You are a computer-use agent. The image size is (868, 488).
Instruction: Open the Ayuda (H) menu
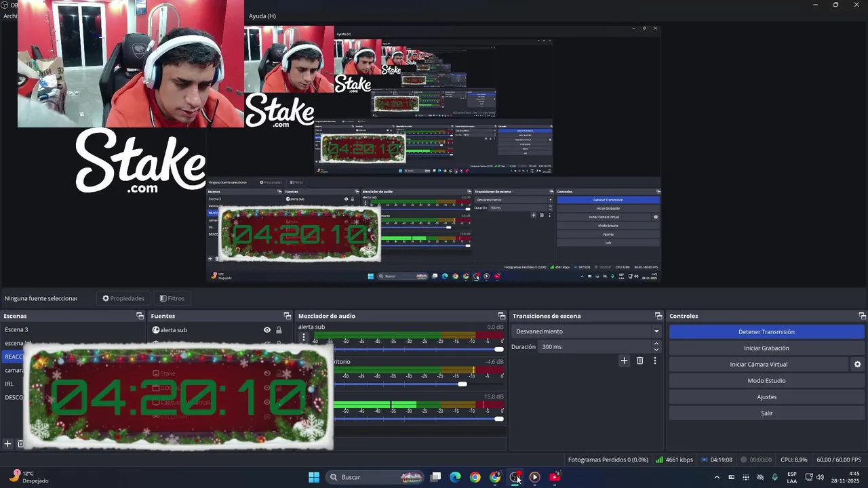pyautogui.click(x=262, y=16)
